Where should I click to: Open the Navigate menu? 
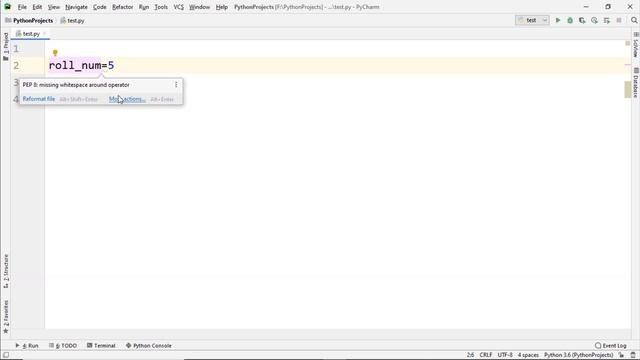[x=76, y=7]
